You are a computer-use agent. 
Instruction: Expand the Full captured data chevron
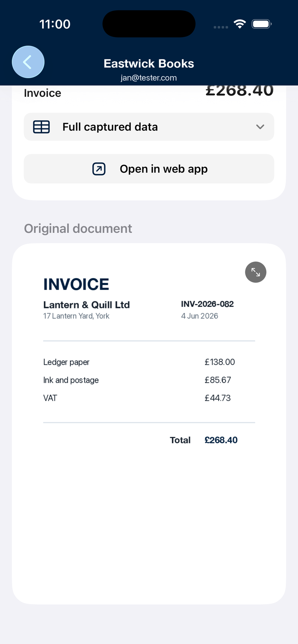coord(260,127)
